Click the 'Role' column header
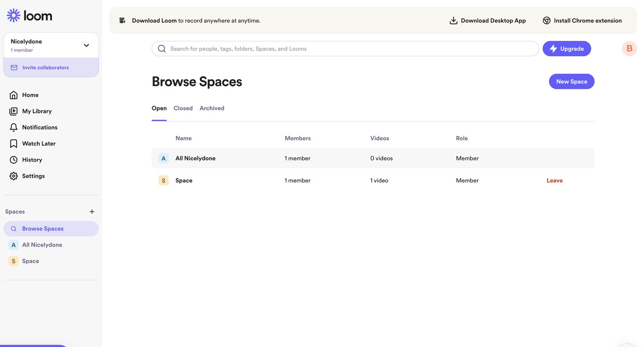The image size is (644, 347). [x=462, y=138]
